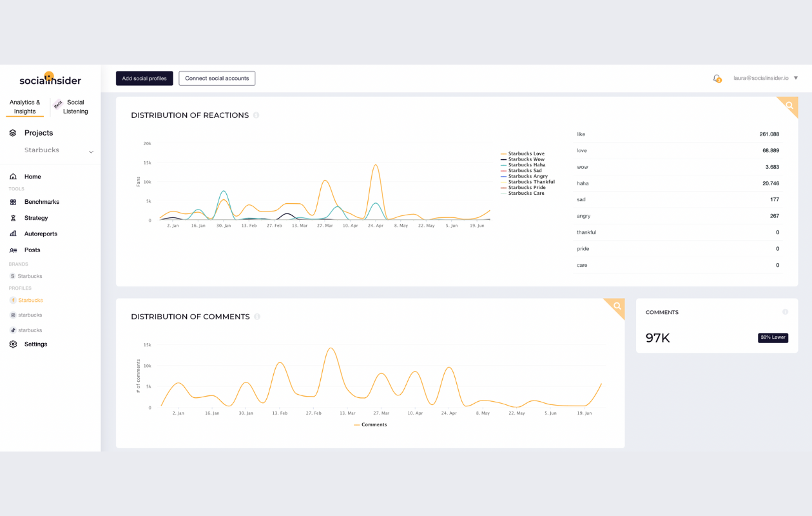Viewport: 812px width, 516px height.
Task: Open Projects section in the sidebar
Action: pos(39,133)
